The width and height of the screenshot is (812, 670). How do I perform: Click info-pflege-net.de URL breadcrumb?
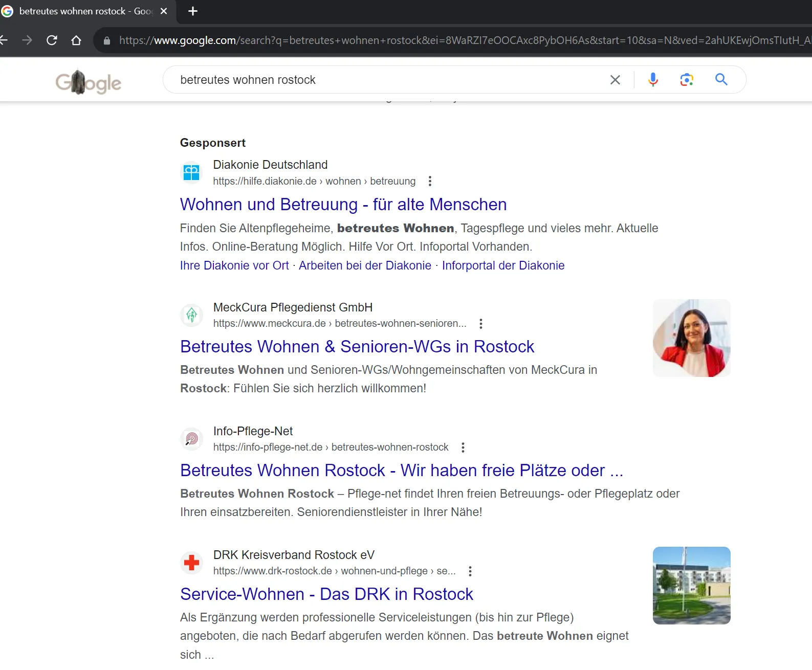point(331,447)
